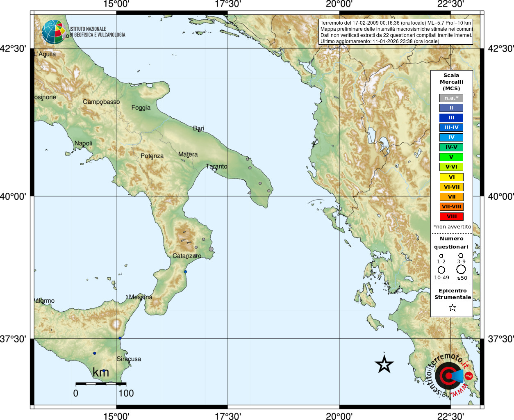Select the IV intensity legend swatch
Image resolution: width=514 pixels, height=420 pixels.
point(451,137)
